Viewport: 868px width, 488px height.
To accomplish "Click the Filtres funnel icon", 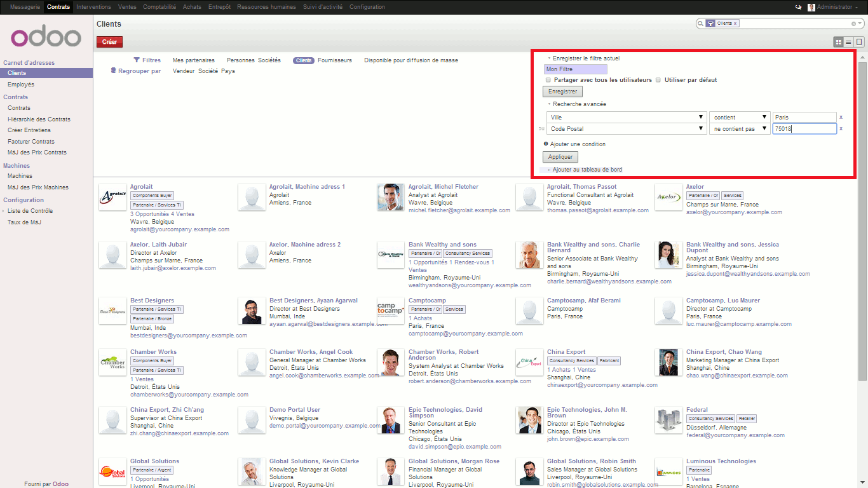I will point(137,60).
